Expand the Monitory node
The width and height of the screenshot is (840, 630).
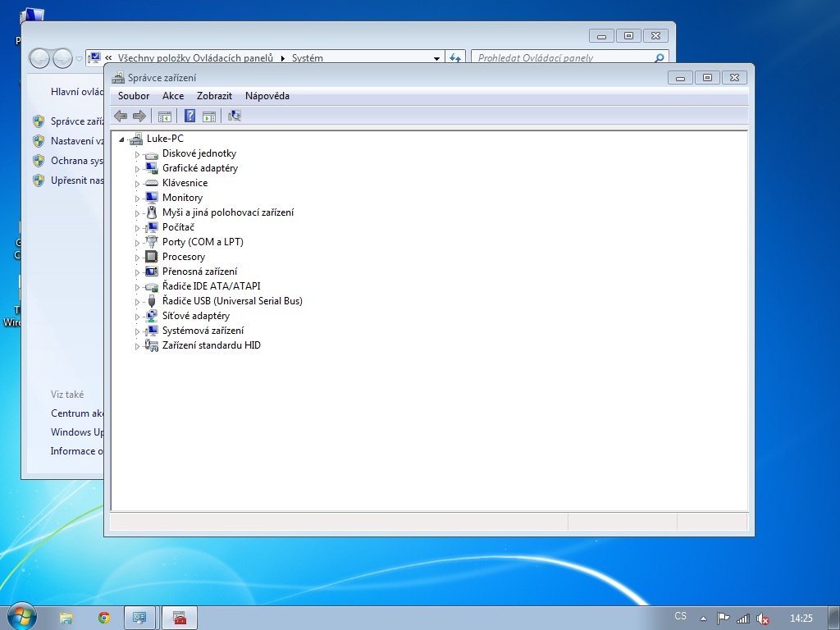137,199
